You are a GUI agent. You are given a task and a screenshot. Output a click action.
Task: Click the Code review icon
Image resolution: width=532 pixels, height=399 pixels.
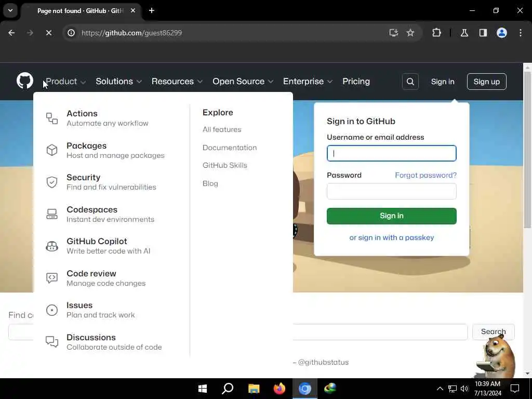point(51,278)
